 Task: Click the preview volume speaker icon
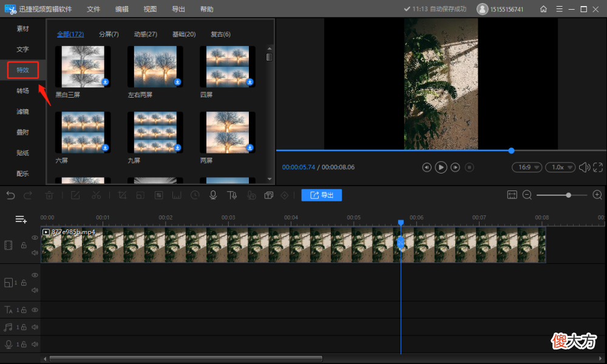click(x=584, y=167)
